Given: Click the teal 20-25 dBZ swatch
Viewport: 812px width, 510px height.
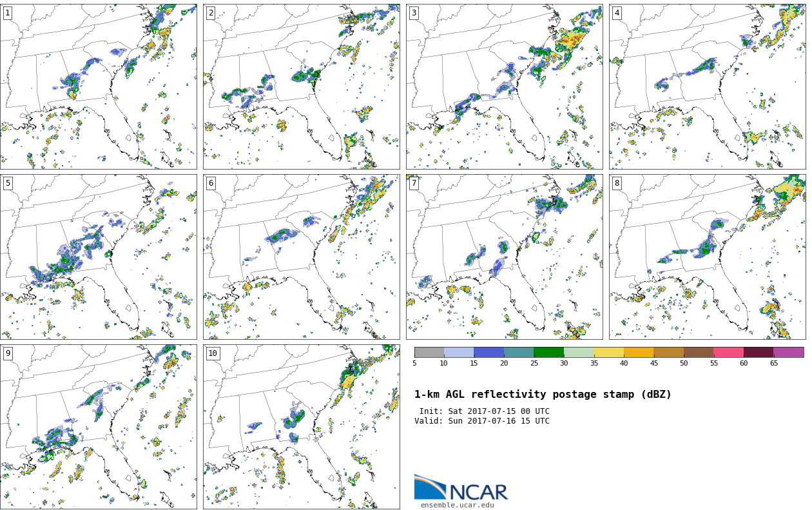Looking at the screenshot, I should [x=519, y=352].
